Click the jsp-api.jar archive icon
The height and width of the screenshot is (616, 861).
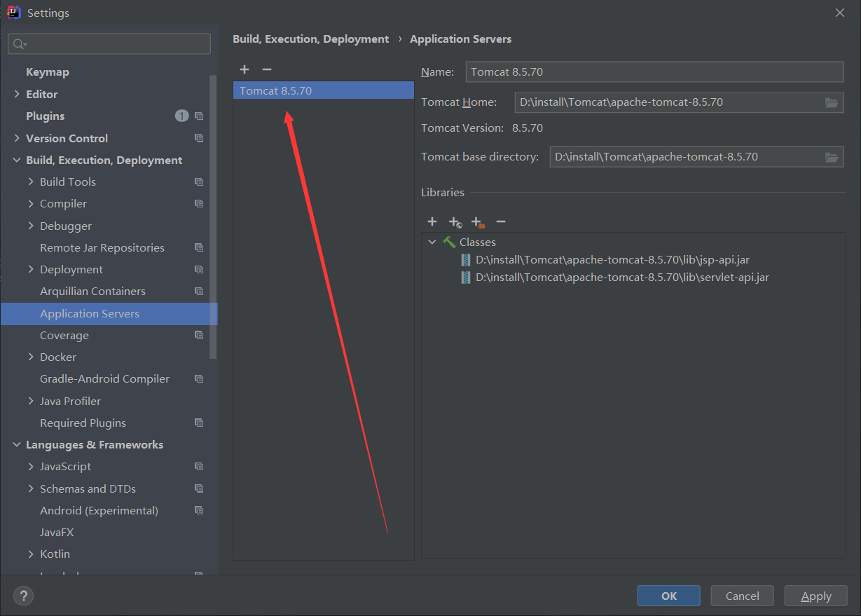click(x=466, y=260)
